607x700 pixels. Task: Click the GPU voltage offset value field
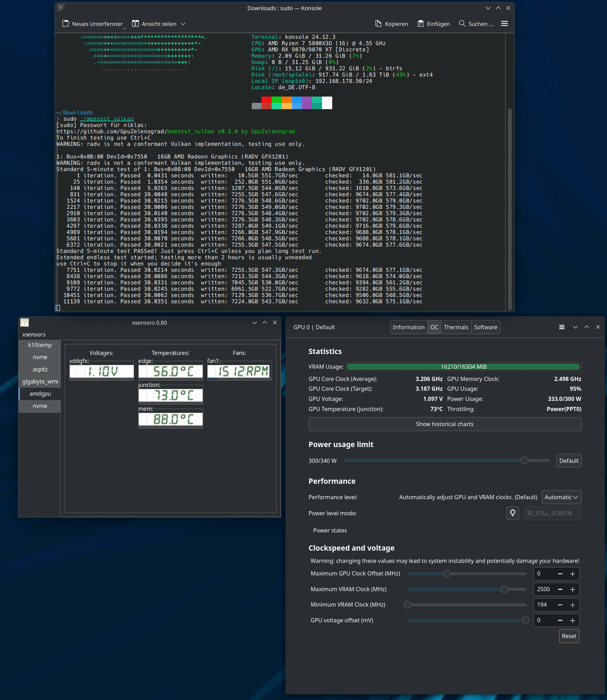(x=544, y=621)
